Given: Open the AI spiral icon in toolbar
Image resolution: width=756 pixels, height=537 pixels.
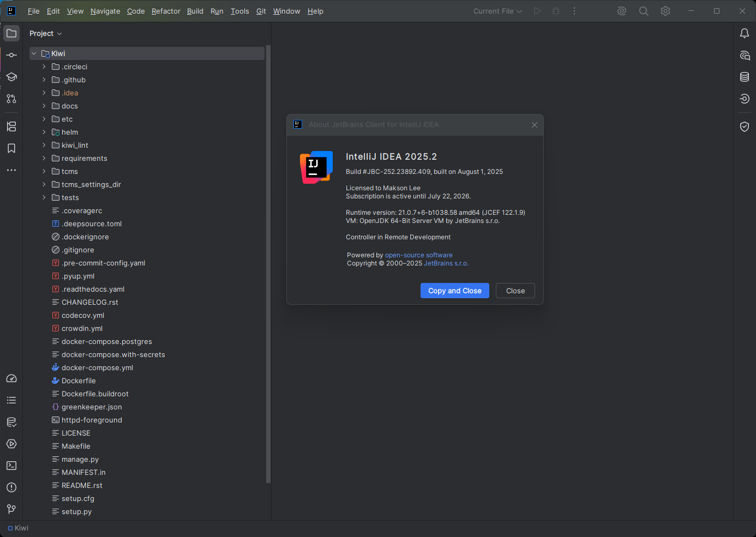Looking at the screenshot, I should click(x=622, y=11).
